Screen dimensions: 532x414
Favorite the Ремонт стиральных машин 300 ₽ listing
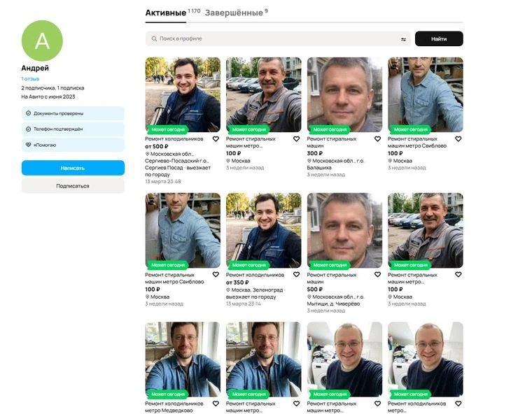click(377, 139)
